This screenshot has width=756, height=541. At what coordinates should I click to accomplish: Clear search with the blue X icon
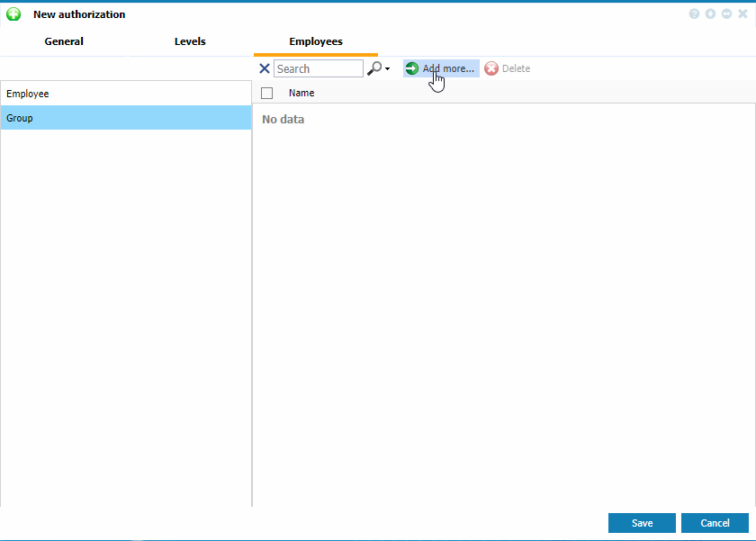click(x=265, y=68)
